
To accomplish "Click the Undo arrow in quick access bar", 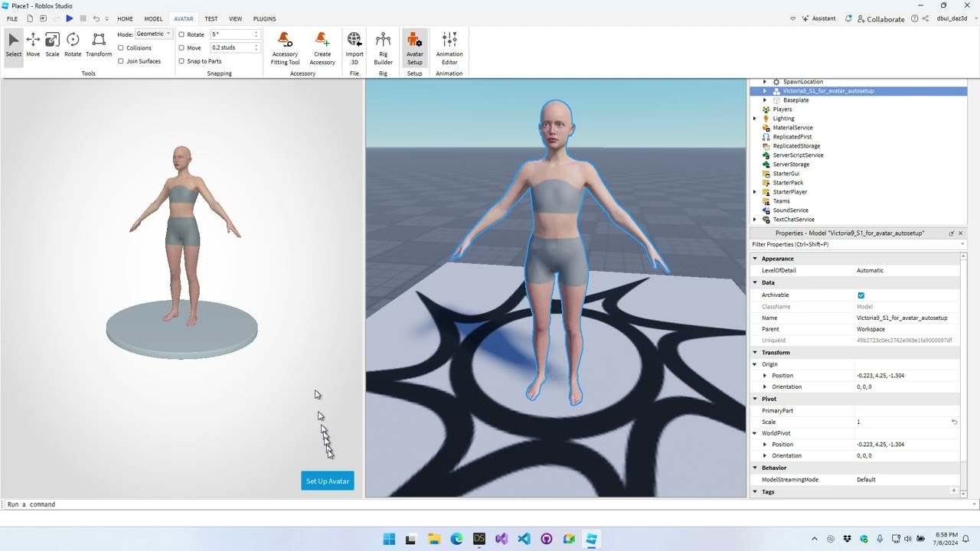I will pos(96,18).
